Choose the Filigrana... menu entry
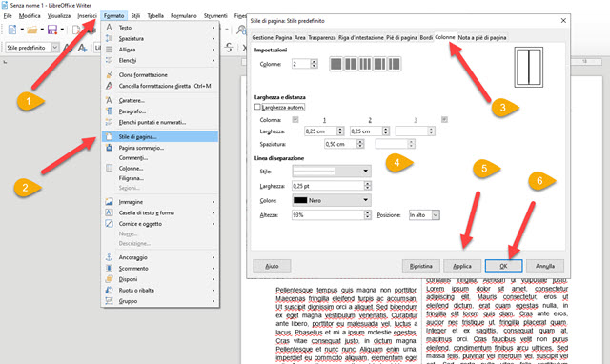Screen dimensions: 610x364 [x=132, y=178]
